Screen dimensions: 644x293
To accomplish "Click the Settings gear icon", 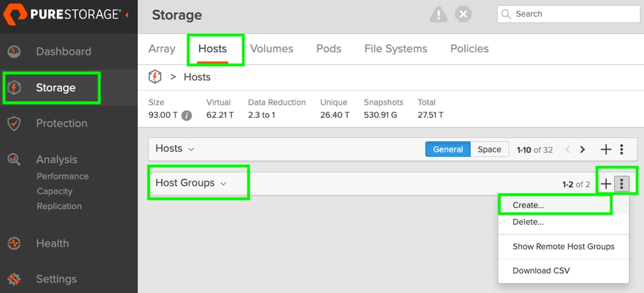I will click(13, 279).
